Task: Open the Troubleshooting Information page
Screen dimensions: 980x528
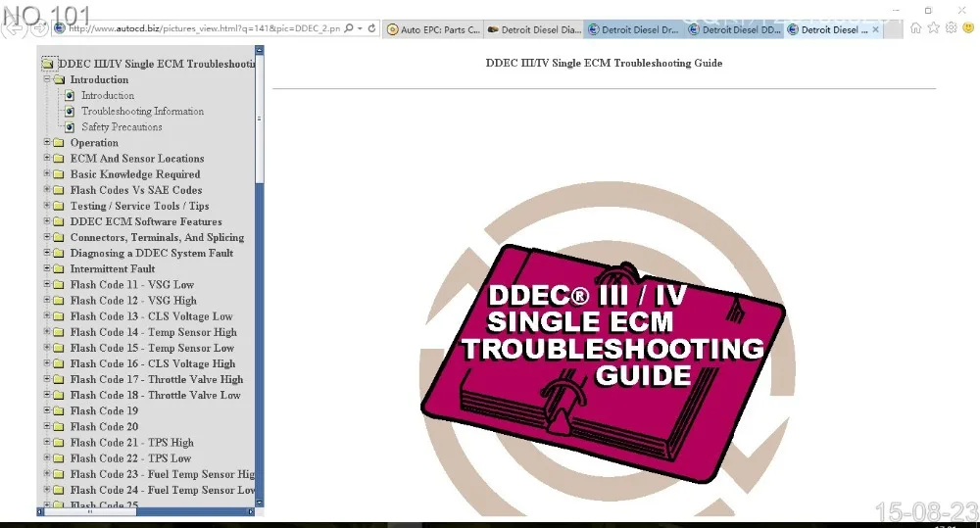Action: pos(142,112)
